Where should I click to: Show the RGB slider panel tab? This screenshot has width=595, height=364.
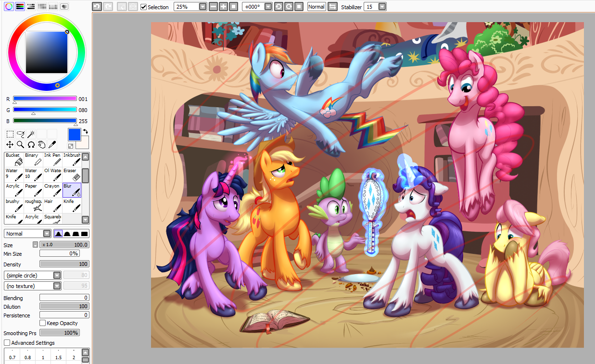click(x=20, y=6)
